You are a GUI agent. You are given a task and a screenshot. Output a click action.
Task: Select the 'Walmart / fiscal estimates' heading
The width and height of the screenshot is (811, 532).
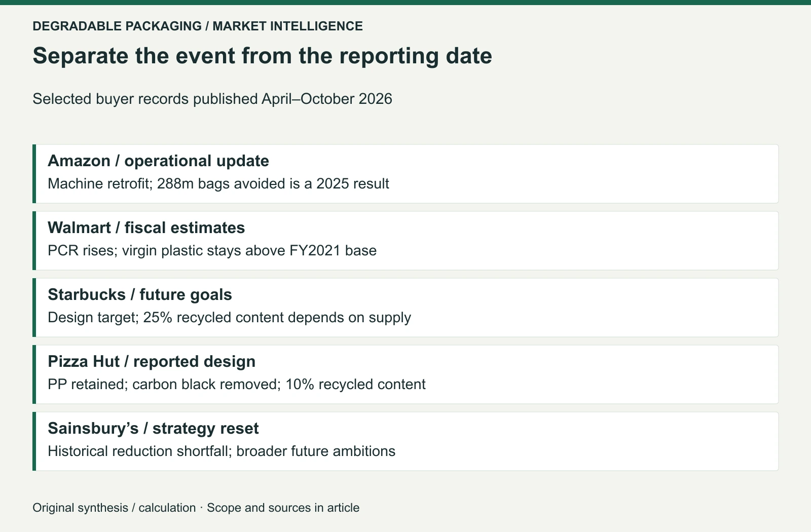click(x=146, y=227)
